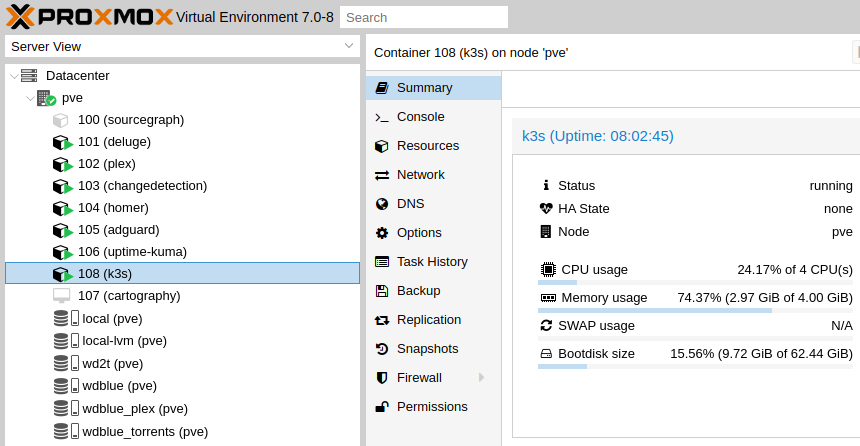Open the DNS globe icon
Viewport: 860px width, 446px height.
click(382, 204)
